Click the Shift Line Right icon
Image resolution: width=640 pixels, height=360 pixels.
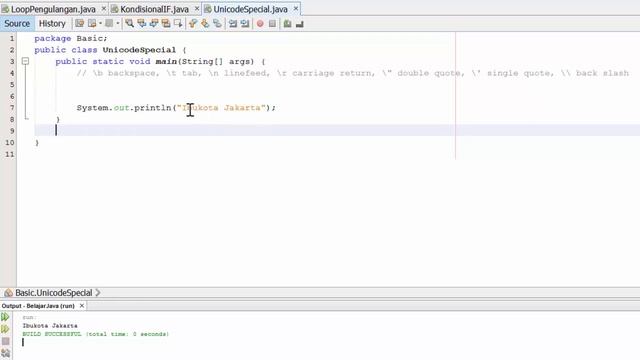(245, 24)
